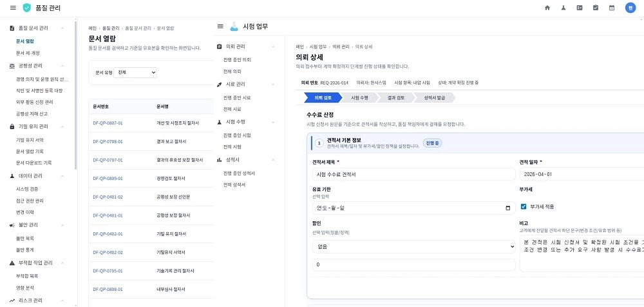Select the 성적서 발급 step tab

pyautogui.click(x=435, y=97)
